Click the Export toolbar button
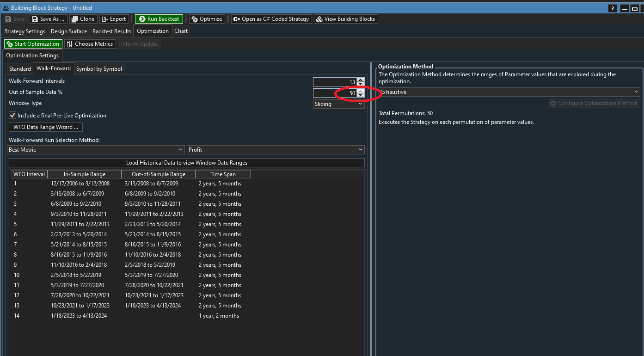The width and height of the screenshot is (644, 356). [x=114, y=19]
